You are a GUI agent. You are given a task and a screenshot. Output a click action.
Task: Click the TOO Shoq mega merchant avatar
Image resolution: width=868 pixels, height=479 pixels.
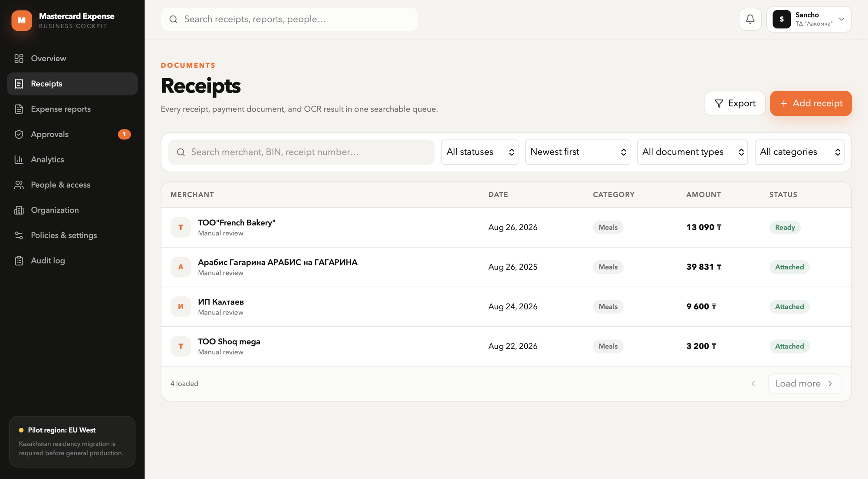click(181, 346)
